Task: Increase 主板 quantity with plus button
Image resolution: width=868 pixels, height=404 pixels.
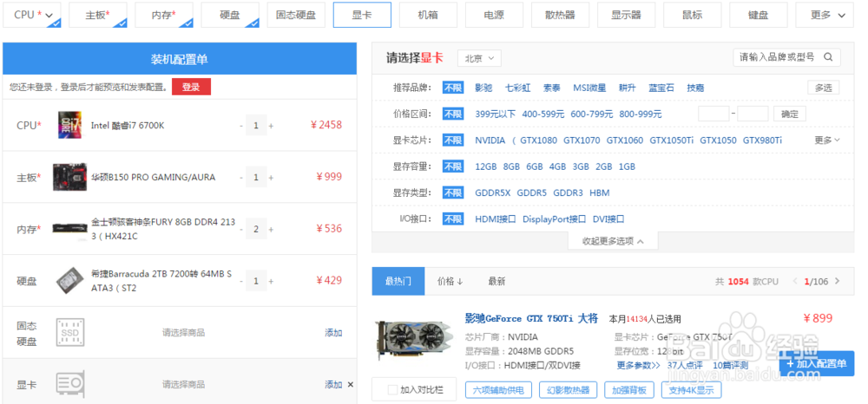Action: point(271,178)
